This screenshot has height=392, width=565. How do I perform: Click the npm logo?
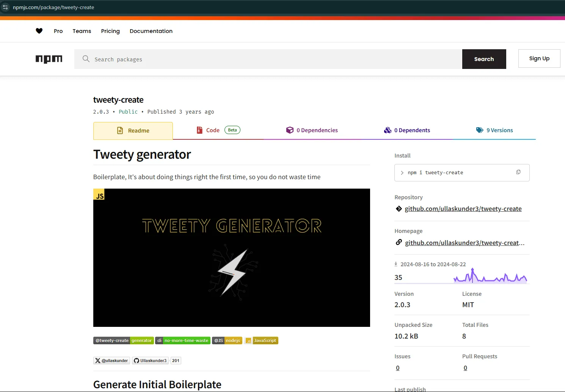tap(49, 59)
